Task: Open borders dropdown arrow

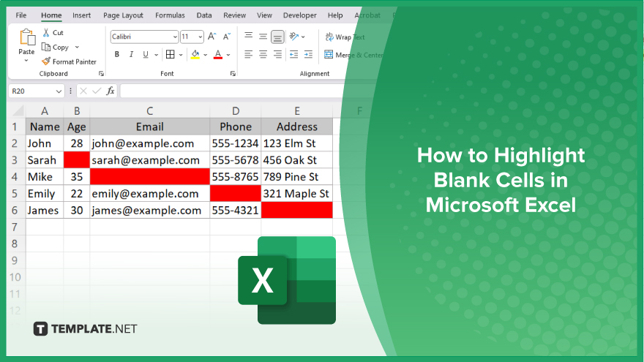Action: (181, 55)
